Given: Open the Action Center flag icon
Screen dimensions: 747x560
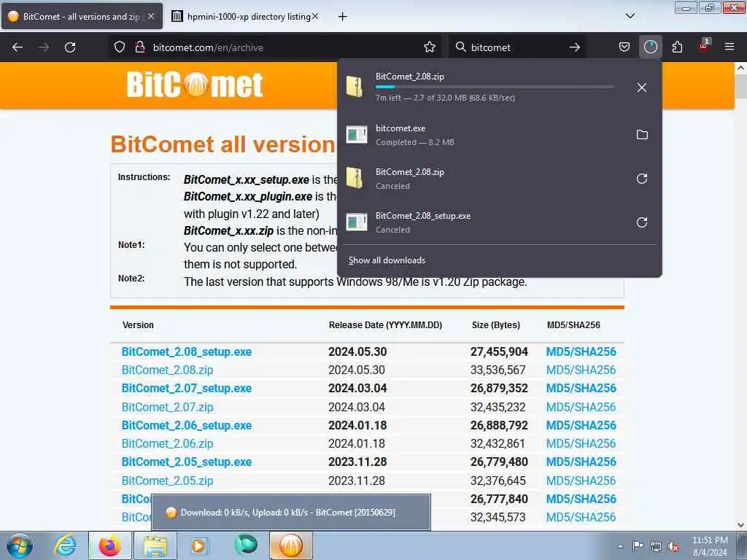Looking at the screenshot, I should [638, 546].
